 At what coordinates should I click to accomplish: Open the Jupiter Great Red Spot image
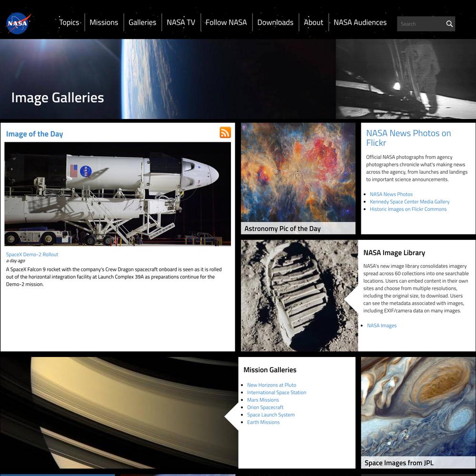[418, 407]
